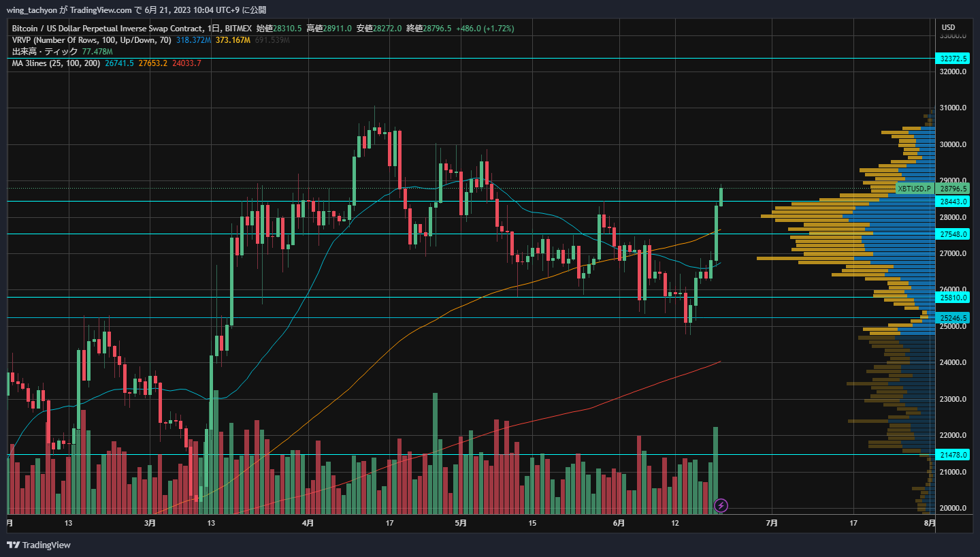This screenshot has width=980, height=557.
Task: Click the 4月 date label on time axis
Action: 308,524
